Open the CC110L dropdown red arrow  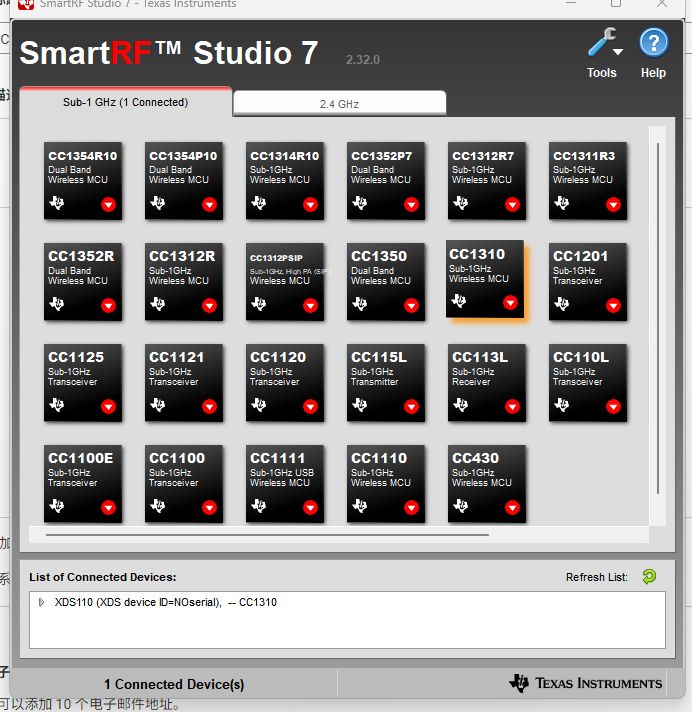click(x=613, y=406)
